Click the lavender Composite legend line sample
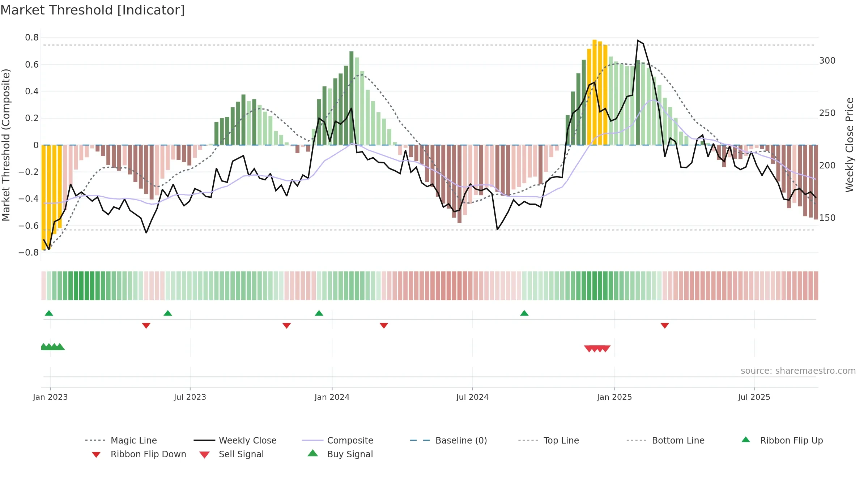Image resolution: width=868 pixels, height=488 pixels. pos(312,440)
